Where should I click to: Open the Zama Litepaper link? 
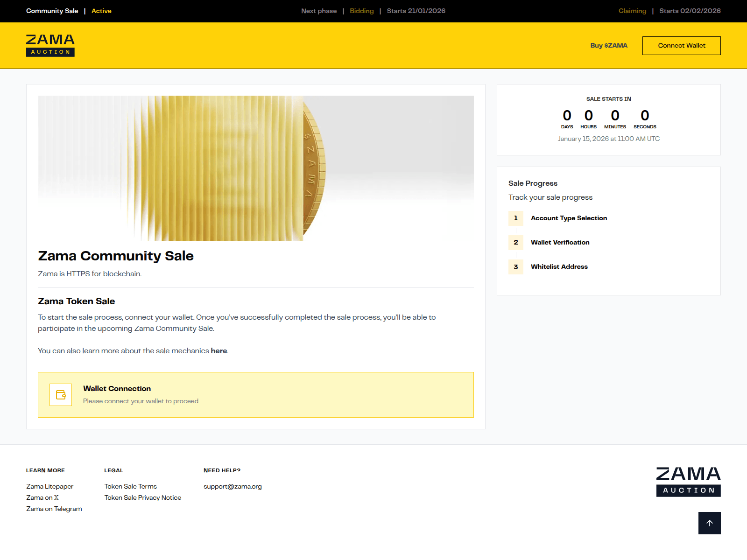coord(50,486)
